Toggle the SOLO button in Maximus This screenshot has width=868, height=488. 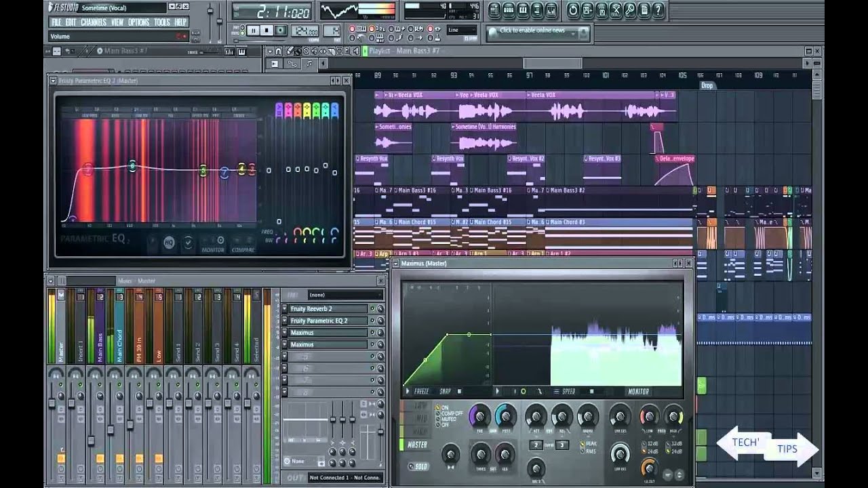418,466
